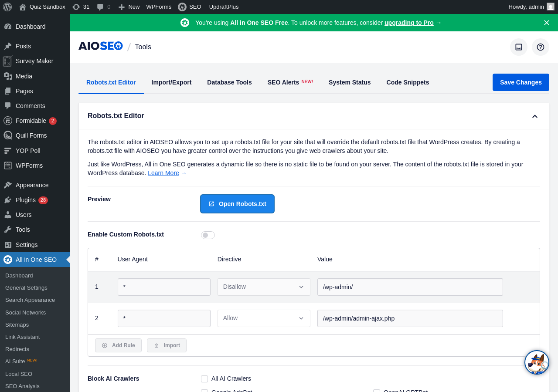Click the Add Rule button
The image size is (558, 392).
click(x=118, y=345)
